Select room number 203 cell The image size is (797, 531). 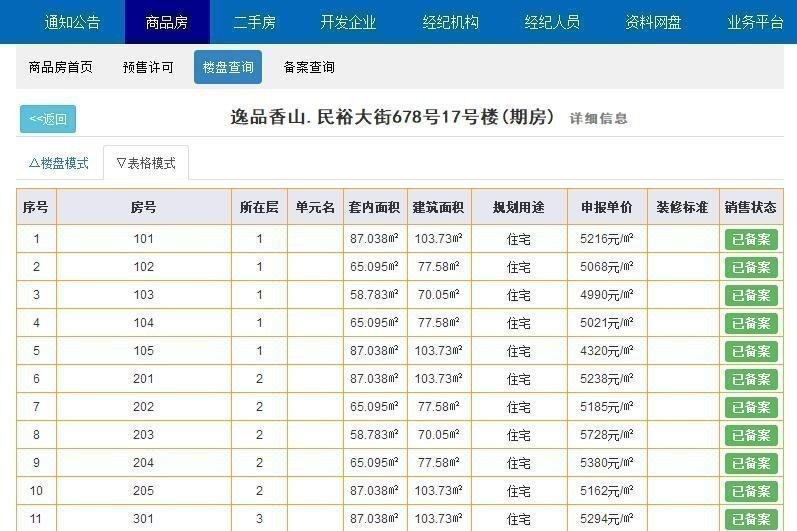(x=143, y=434)
